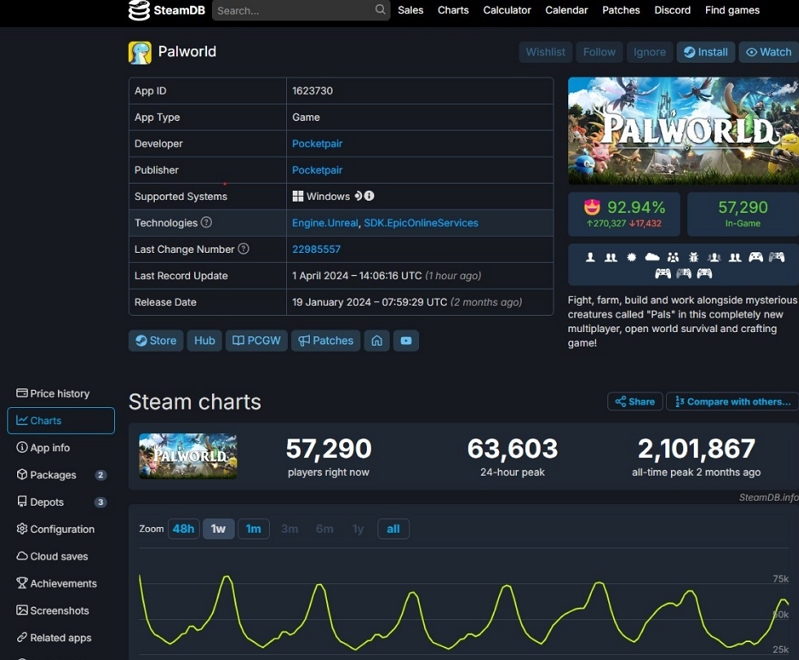This screenshot has height=660, width=799.
Task: Click the Palworld thumbnail in Steam charts
Action: 188,456
